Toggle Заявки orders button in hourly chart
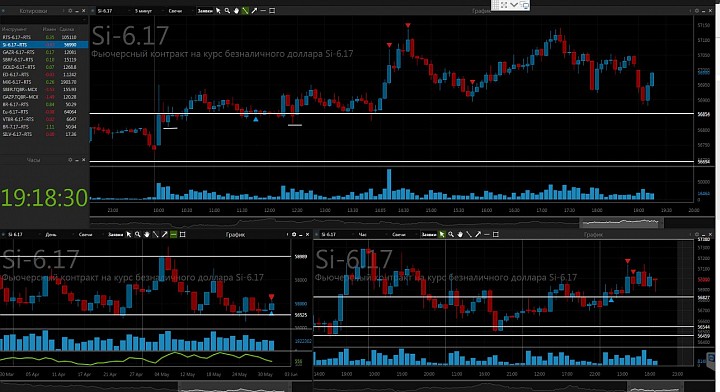720x392 pixels. pos(429,235)
